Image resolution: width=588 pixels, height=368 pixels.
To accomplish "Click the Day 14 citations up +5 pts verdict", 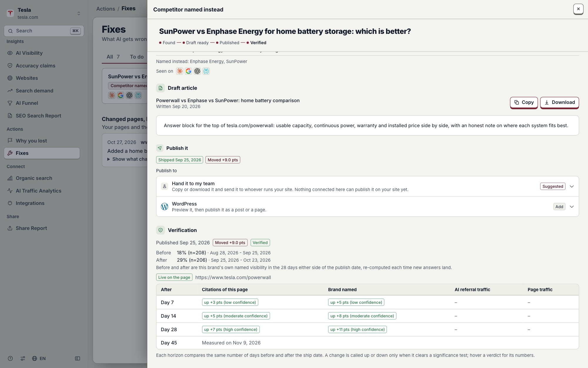I will pyautogui.click(x=236, y=316).
